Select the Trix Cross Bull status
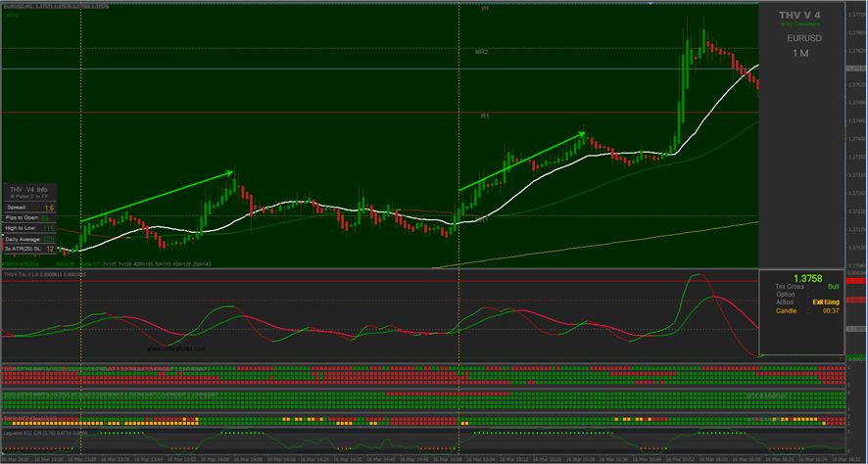This screenshot has height=464, width=868. coord(833,287)
